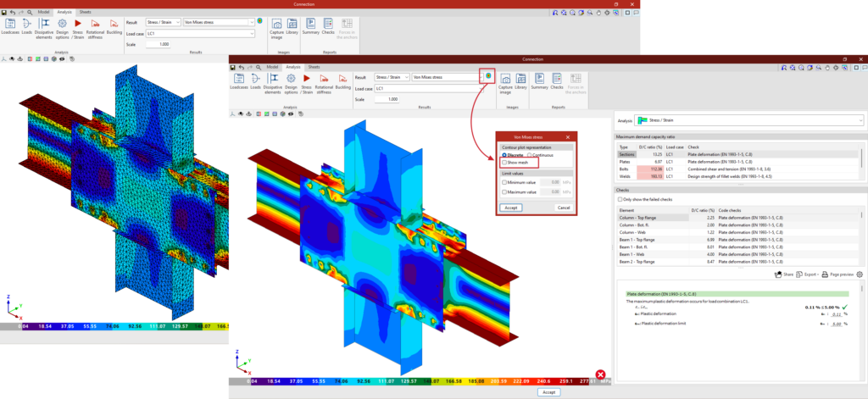Open the Checks report in front window
This screenshot has width=868, height=399.
pyautogui.click(x=557, y=82)
